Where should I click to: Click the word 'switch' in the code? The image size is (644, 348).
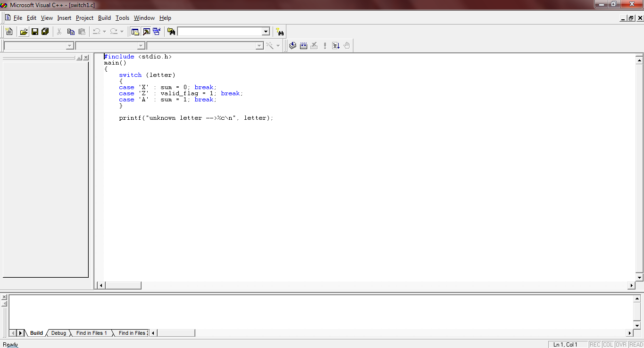pos(130,75)
